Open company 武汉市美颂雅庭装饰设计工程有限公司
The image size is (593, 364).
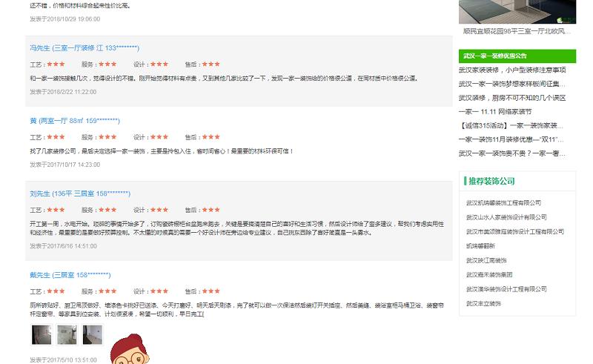[x=514, y=231]
